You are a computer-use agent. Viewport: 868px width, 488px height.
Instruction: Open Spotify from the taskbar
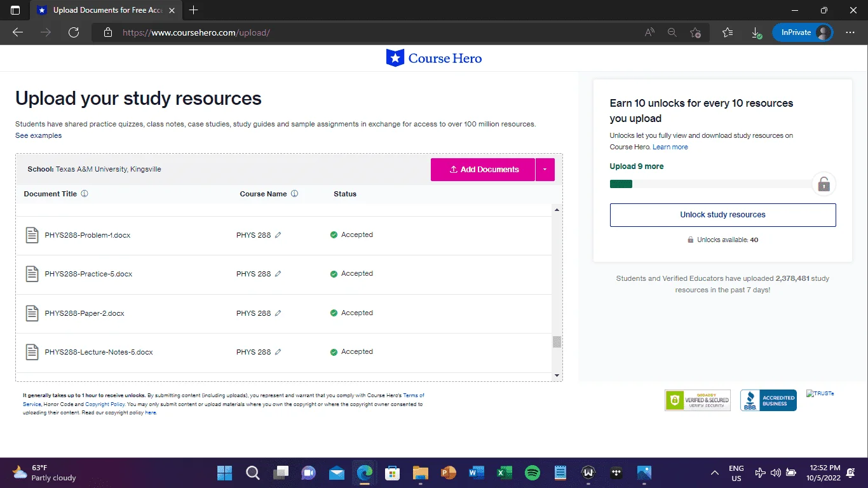tap(532, 473)
